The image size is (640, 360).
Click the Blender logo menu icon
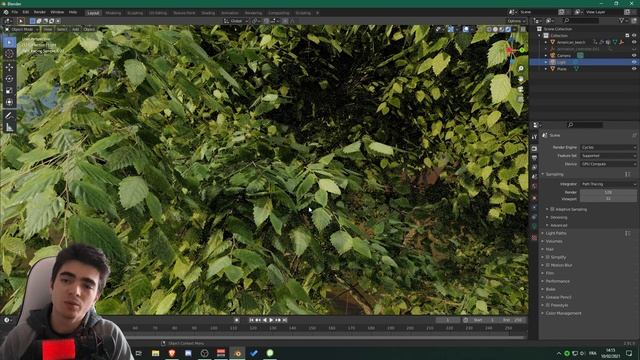click(x=6, y=12)
